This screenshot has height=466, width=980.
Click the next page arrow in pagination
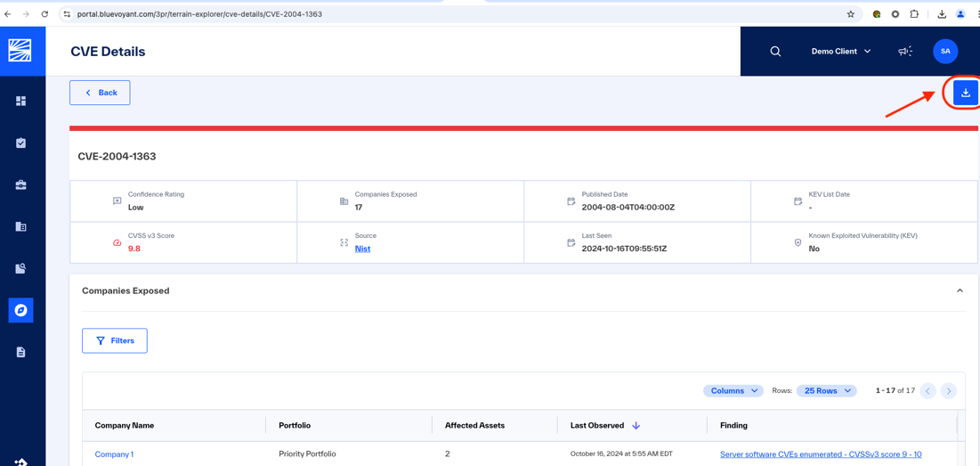point(949,391)
